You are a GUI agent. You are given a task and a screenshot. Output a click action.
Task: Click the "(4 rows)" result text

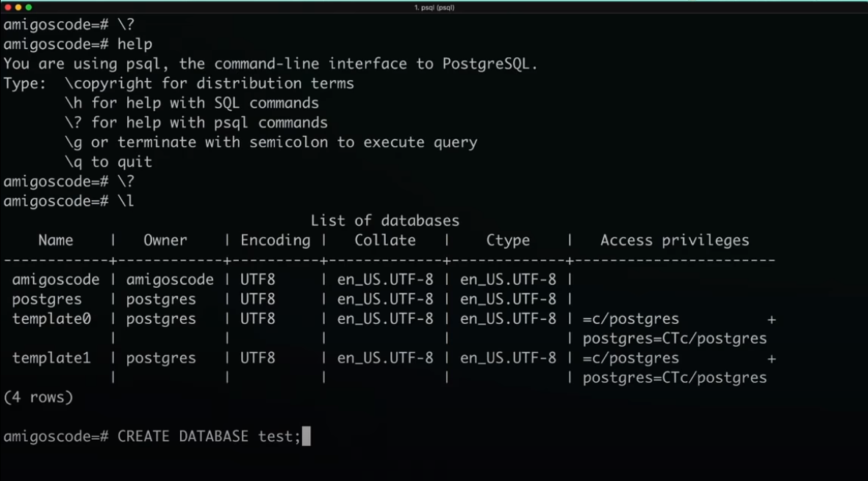(x=38, y=397)
